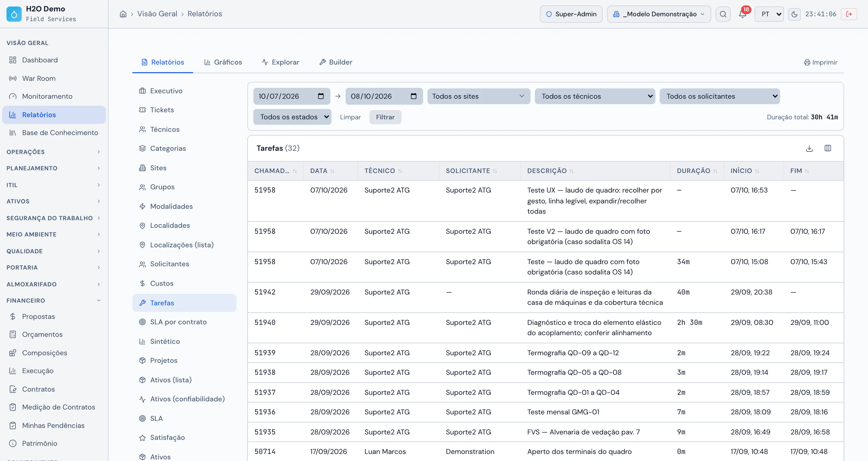This screenshot has width=868, height=461.
Task: Switch to the Builder tab
Action: [336, 62]
